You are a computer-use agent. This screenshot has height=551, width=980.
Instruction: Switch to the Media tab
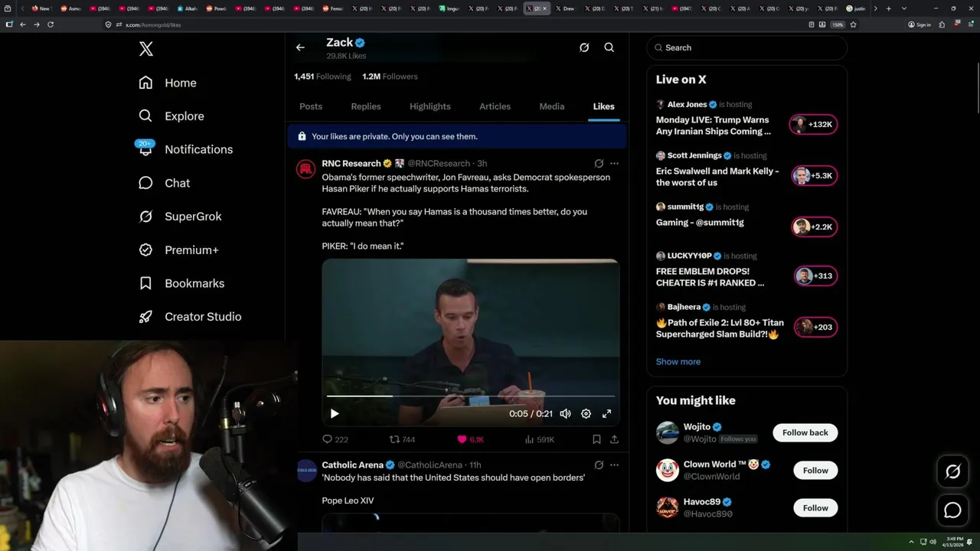552,106
